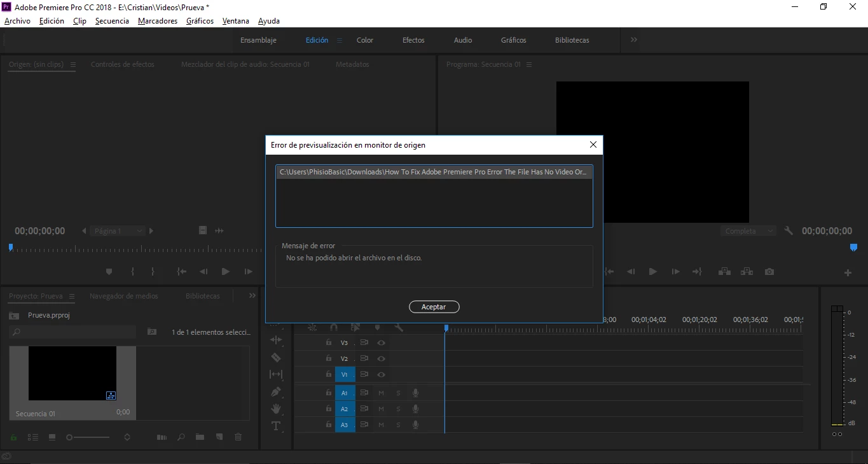Switch to Efectos workspace

(413, 40)
